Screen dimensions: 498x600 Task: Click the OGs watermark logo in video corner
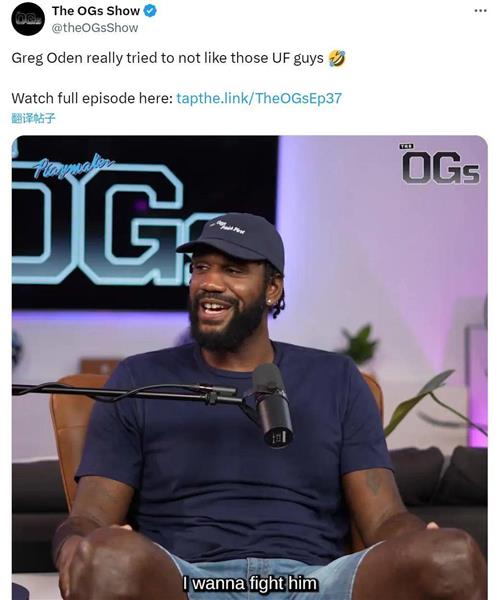440,165
